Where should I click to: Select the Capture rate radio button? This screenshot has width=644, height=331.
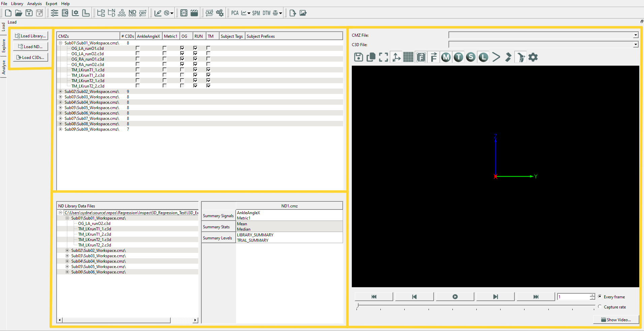600,307
